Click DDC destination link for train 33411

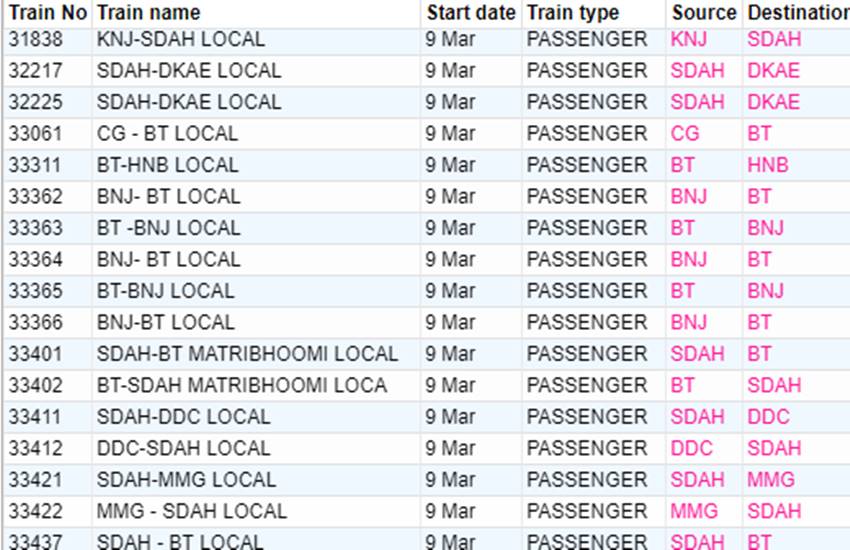point(768,417)
